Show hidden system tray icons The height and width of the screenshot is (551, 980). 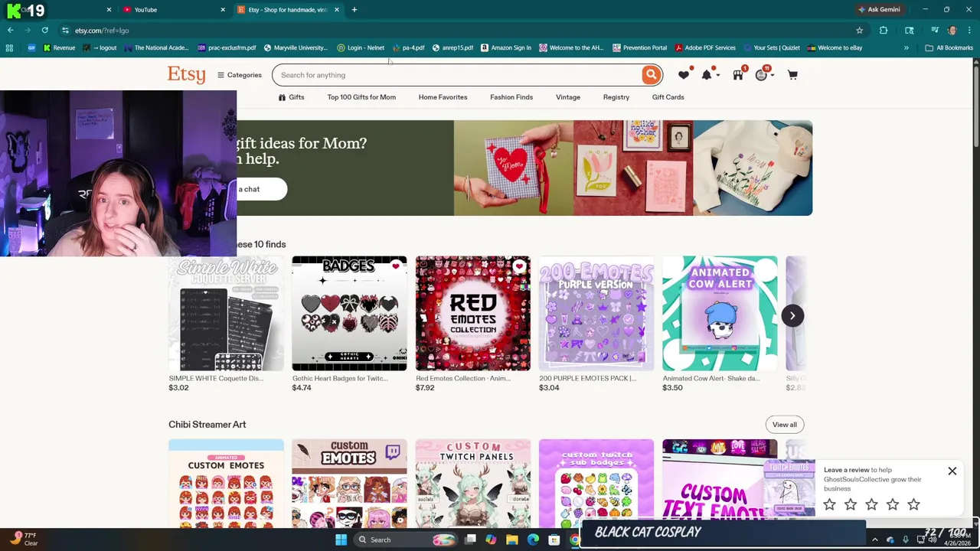pos(874,540)
